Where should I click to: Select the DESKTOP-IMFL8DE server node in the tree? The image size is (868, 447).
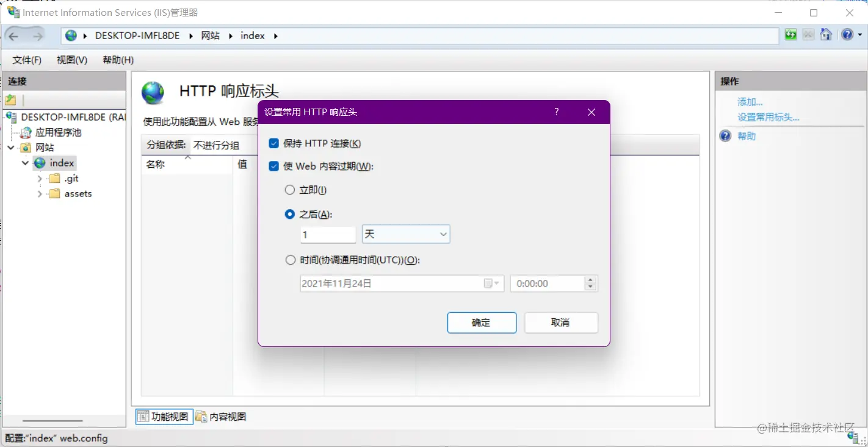point(73,116)
